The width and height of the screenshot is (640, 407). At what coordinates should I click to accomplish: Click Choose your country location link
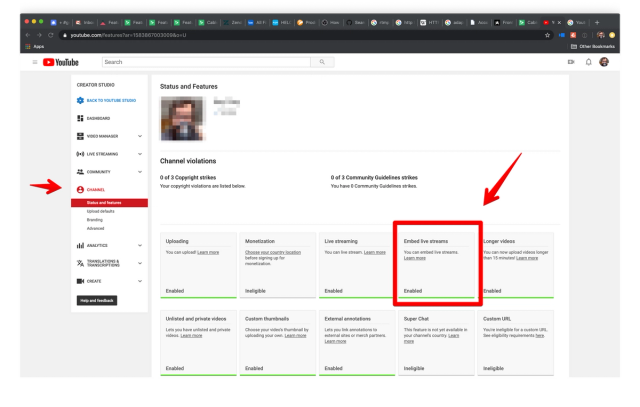click(x=273, y=252)
